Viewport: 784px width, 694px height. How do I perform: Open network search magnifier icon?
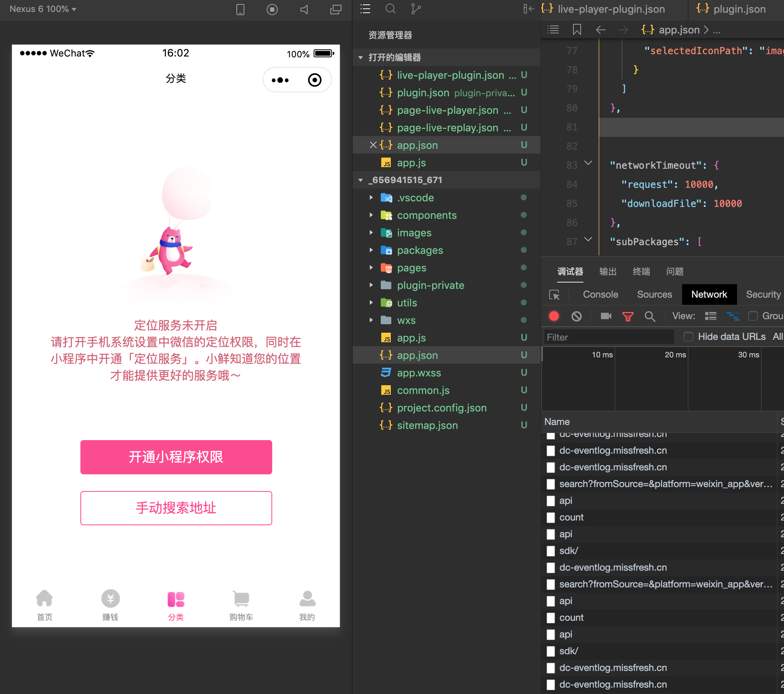coord(650,316)
